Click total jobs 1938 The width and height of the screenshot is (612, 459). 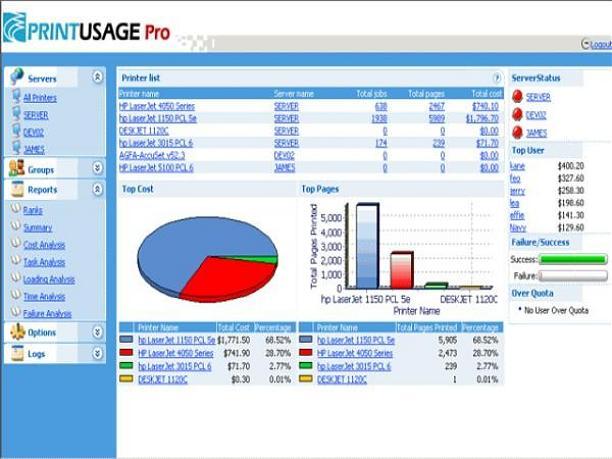[x=379, y=118]
